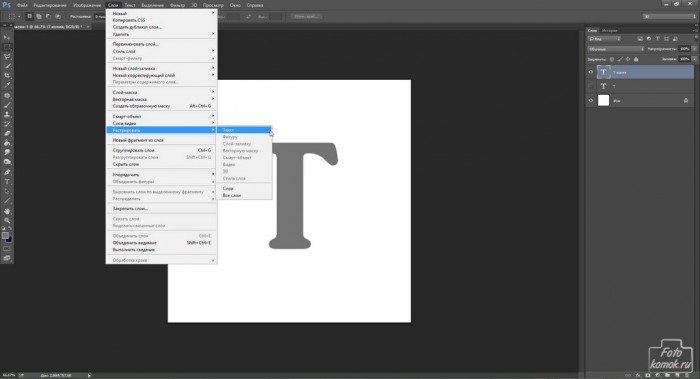The height and width of the screenshot is (379, 700).
Task: Open the opacity slider arrow
Action: pyautogui.click(x=694, y=49)
